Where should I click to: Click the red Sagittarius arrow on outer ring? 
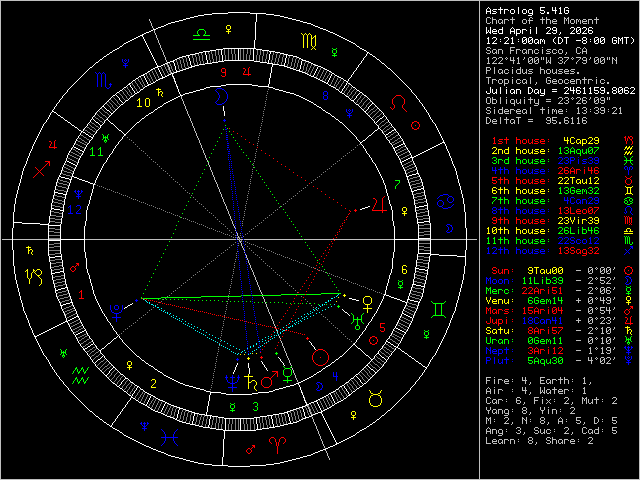point(42,169)
